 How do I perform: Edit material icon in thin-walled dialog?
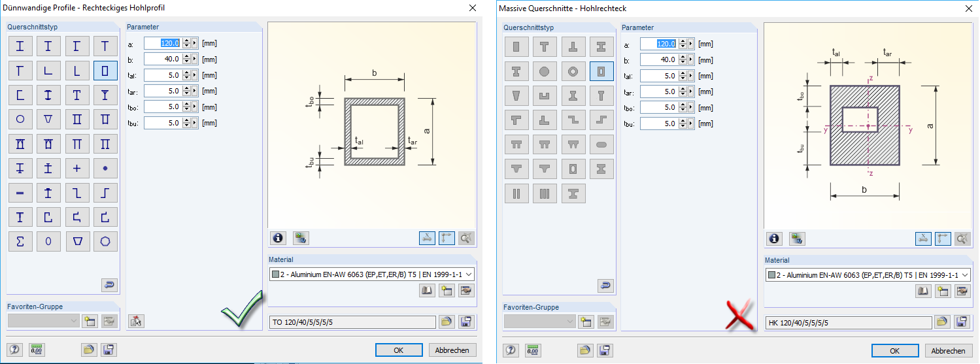tap(466, 291)
